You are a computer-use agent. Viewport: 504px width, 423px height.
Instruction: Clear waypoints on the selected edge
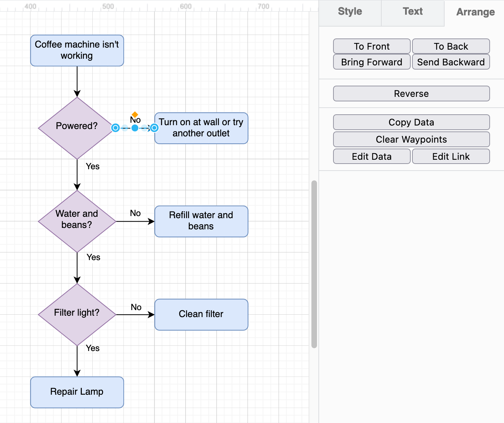411,139
